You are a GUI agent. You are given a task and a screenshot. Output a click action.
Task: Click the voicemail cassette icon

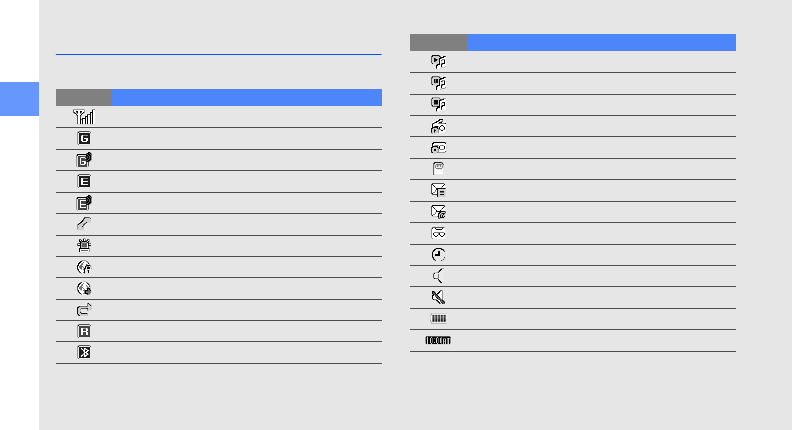click(x=438, y=233)
